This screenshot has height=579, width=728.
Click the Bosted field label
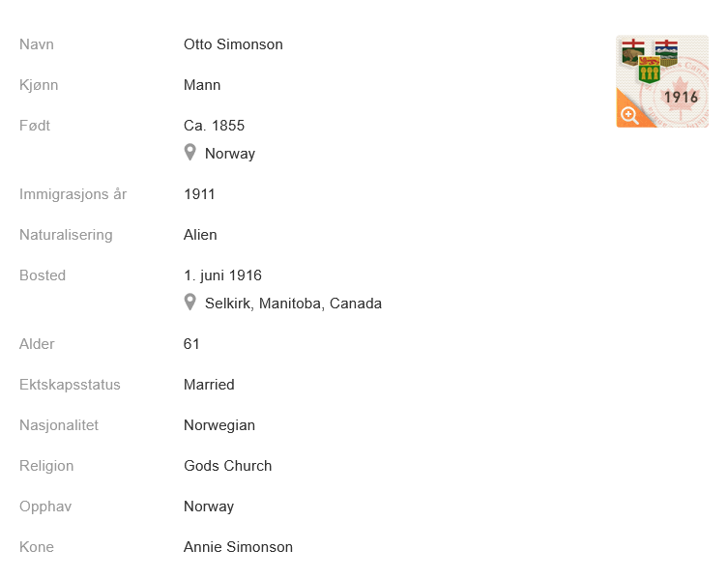coord(43,275)
